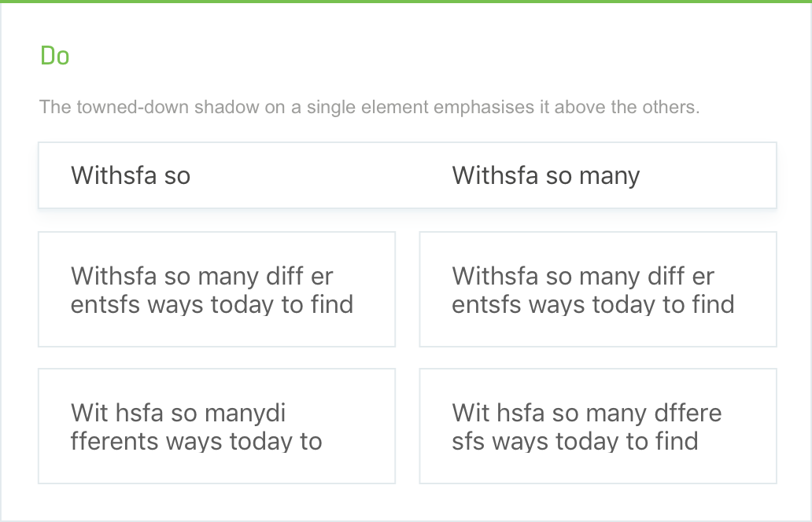The image size is (812, 522).
Task: Select the card starting "Wit hsfa so manydi"
Action: [216, 426]
